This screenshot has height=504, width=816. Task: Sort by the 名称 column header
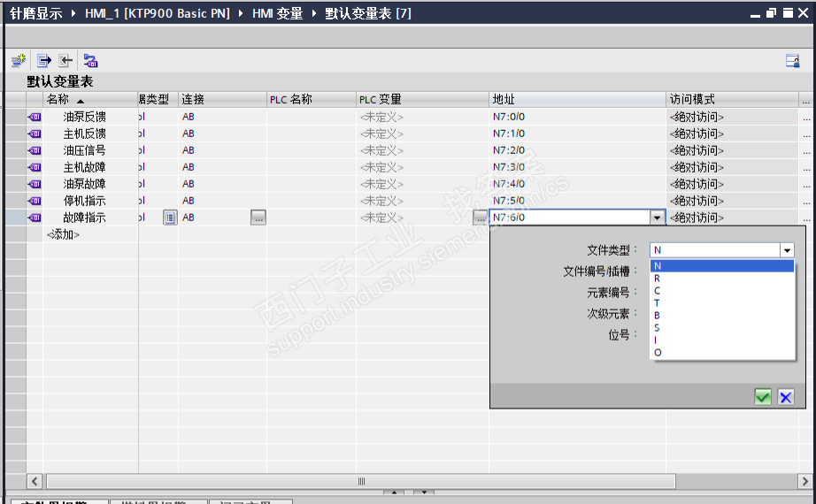pyautogui.click(x=90, y=99)
